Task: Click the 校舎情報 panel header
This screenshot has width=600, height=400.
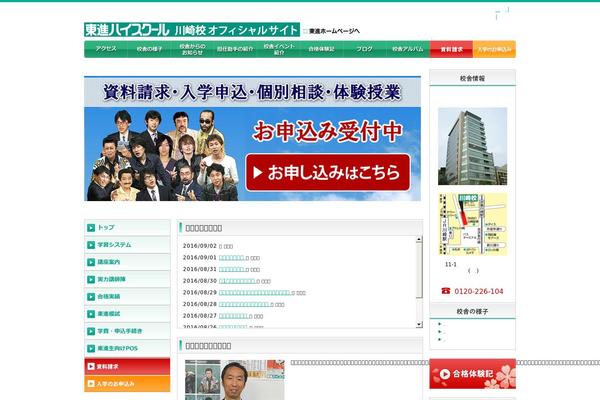Action: [x=473, y=78]
